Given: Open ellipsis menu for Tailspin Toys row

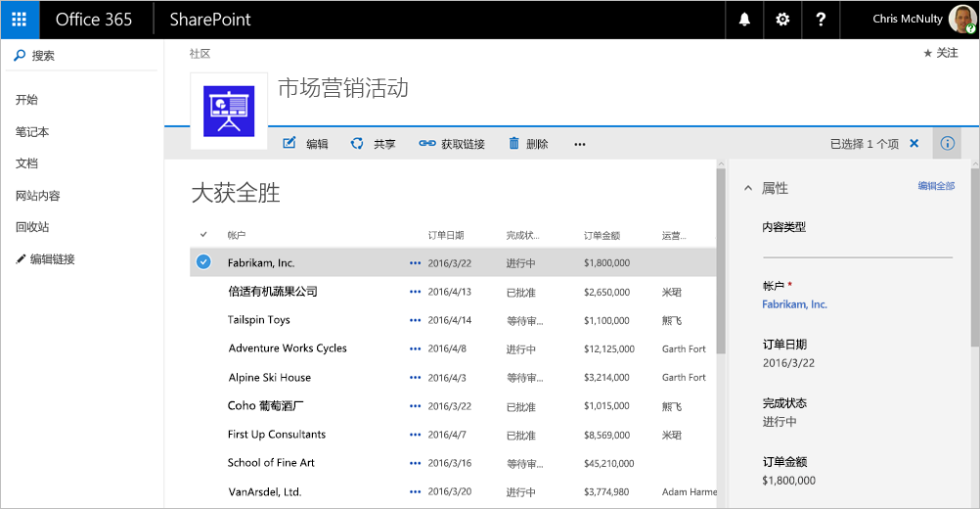Looking at the screenshot, I should click(x=415, y=320).
